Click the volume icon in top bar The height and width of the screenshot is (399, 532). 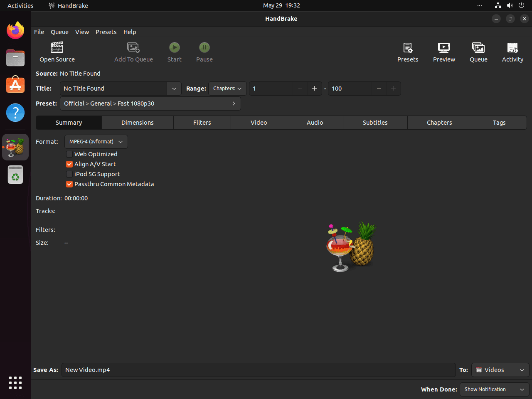click(510, 5)
